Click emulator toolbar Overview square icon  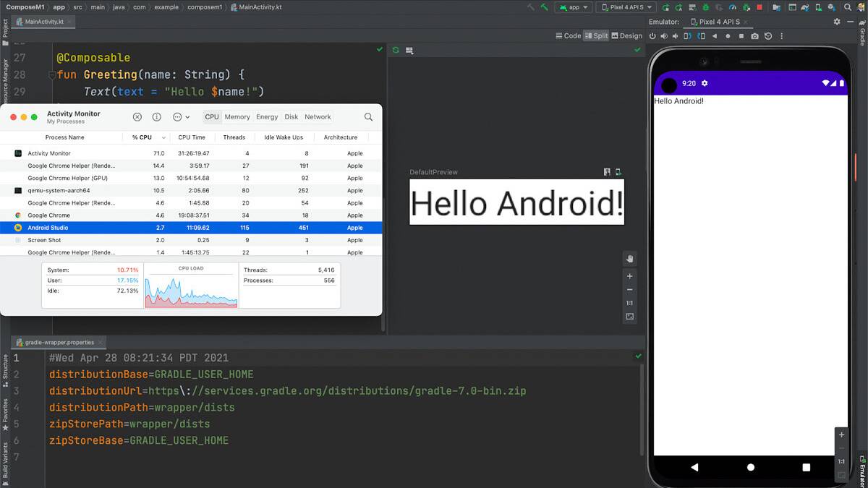(741, 35)
